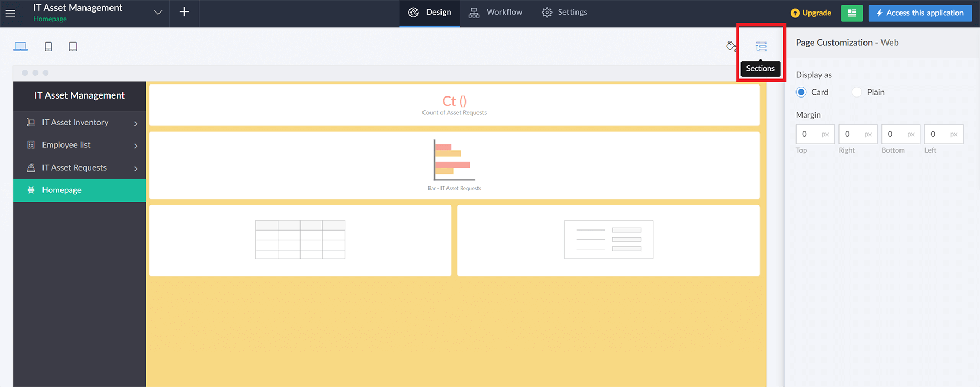Viewport: 980px width, 387px height.
Task: Select Homepage in the sidebar
Action: pyautogui.click(x=79, y=190)
